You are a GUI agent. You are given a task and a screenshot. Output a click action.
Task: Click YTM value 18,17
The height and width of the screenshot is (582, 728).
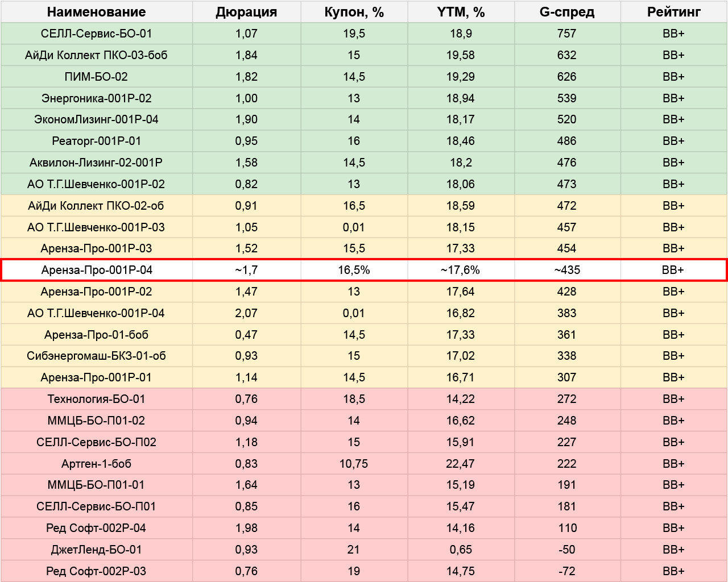[461, 119]
